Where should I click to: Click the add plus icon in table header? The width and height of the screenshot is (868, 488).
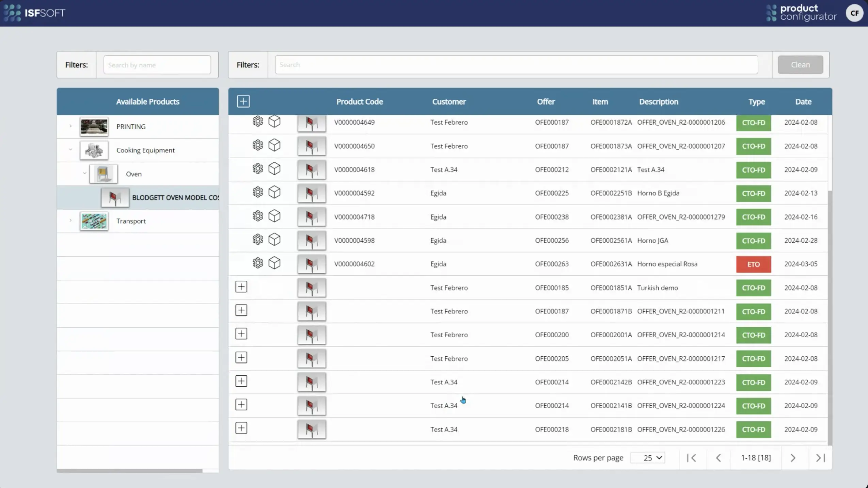(243, 101)
